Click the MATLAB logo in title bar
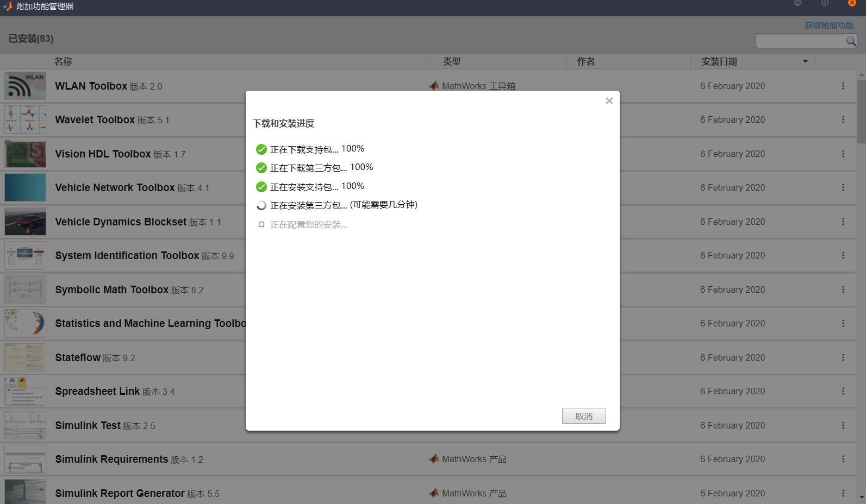This screenshot has width=866, height=504. pos(8,7)
